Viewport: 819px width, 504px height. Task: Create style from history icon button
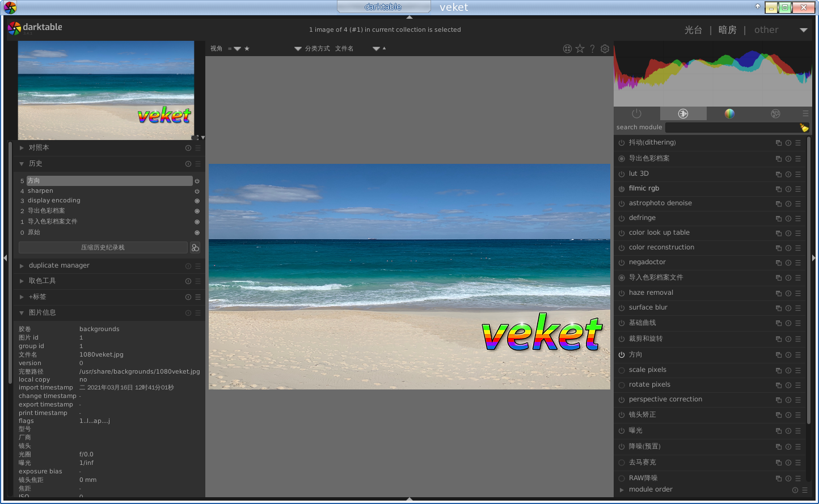point(195,248)
